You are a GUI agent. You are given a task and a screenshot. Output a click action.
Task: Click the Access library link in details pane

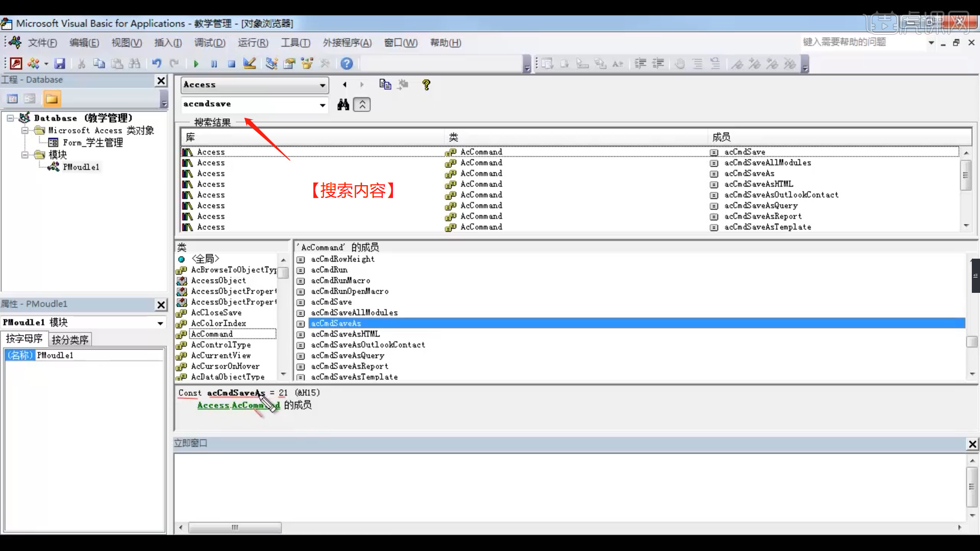[x=213, y=405]
